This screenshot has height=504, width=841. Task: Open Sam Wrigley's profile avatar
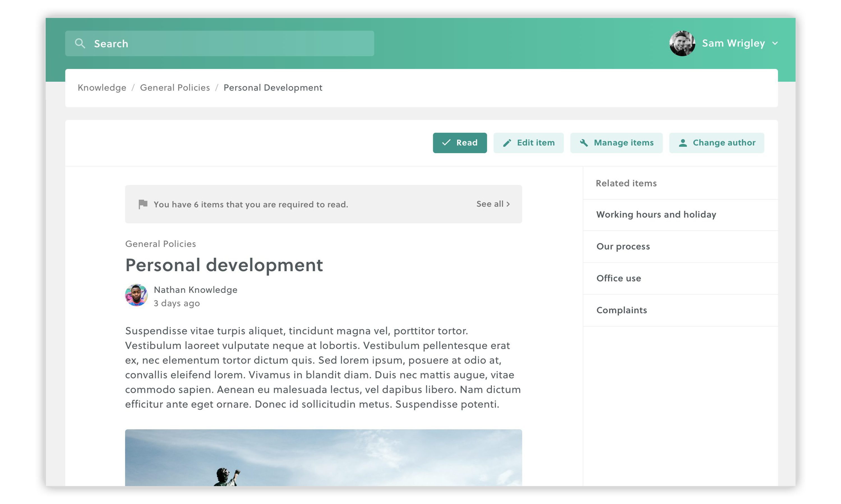(x=682, y=43)
